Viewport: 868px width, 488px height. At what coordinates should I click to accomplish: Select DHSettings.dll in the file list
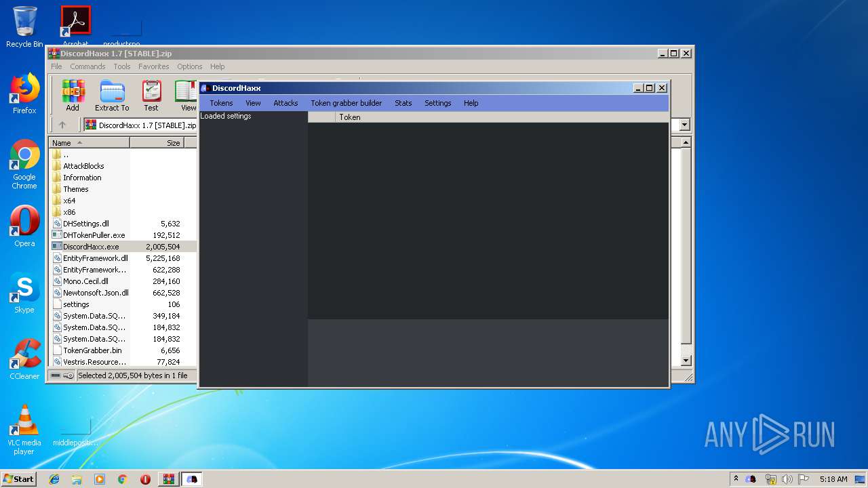click(86, 224)
